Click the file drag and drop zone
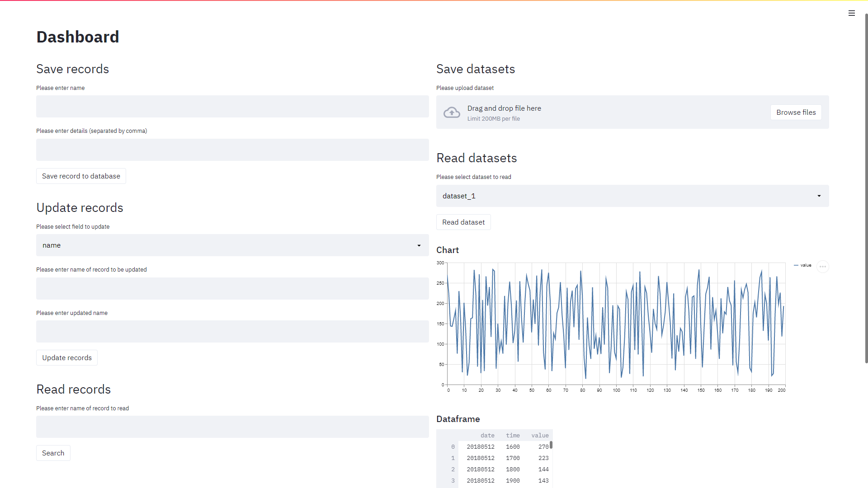868x488 pixels. click(632, 112)
